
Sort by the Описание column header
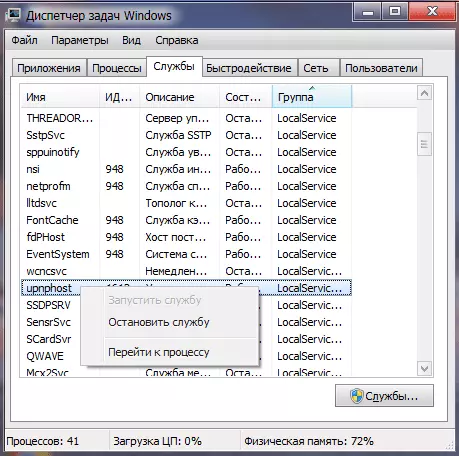pyautogui.click(x=179, y=97)
